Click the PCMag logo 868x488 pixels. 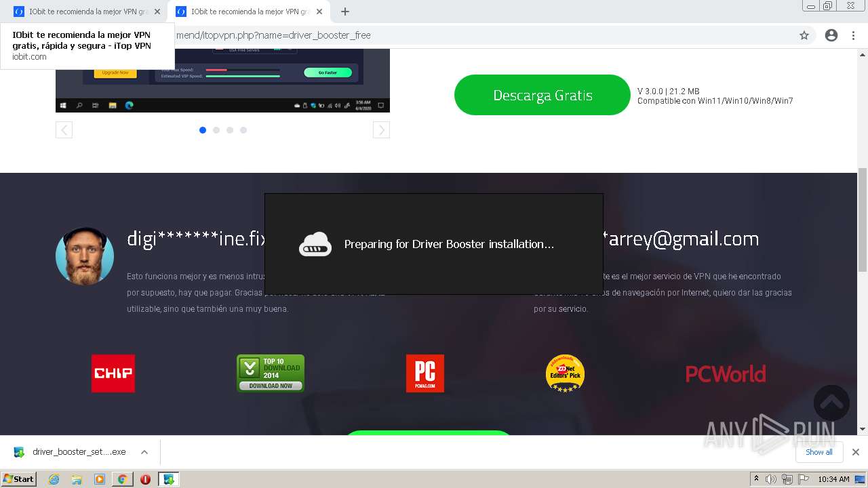(425, 373)
